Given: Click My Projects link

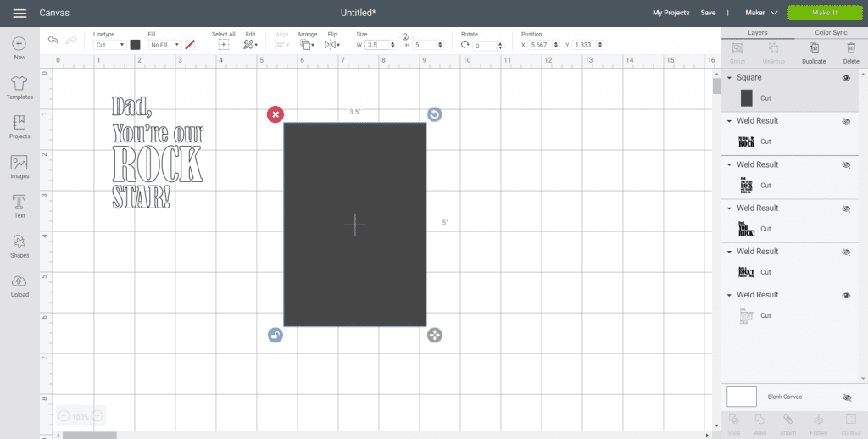Looking at the screenshot, I should tap(671, 13).
